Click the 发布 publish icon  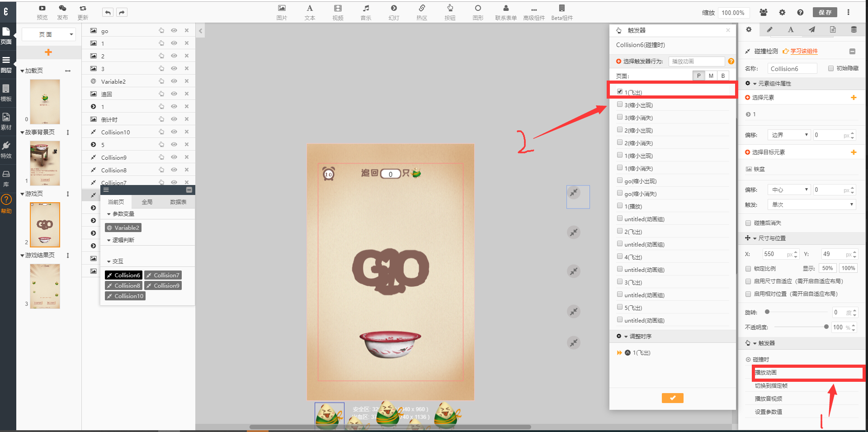point(62,12)
